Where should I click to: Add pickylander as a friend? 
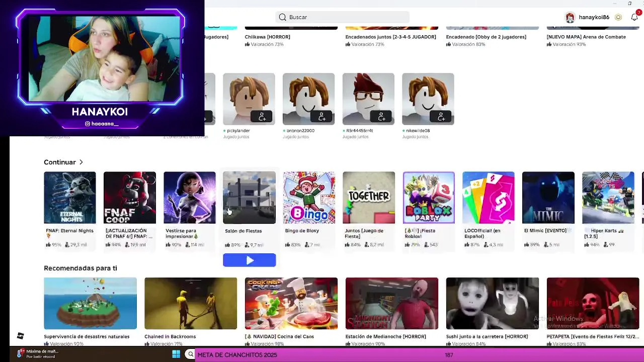(262, 117)
